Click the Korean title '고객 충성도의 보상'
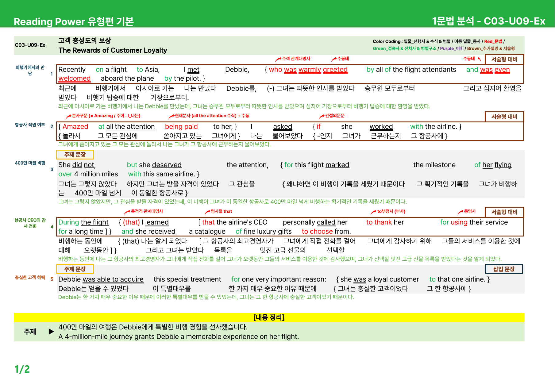 click(x=85, y=40)
